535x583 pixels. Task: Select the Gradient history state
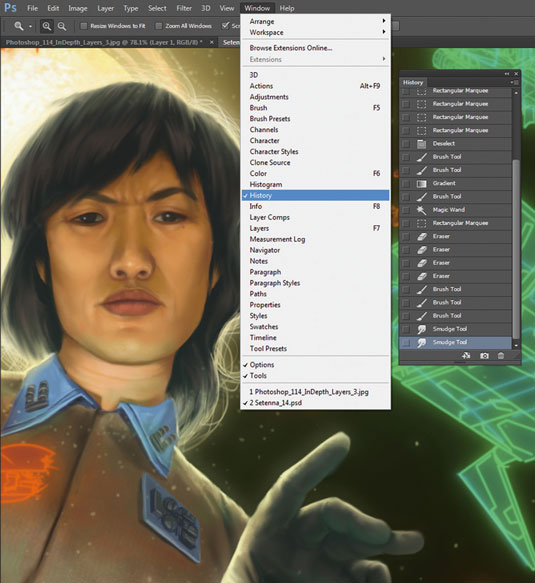[x=455, y=183]
